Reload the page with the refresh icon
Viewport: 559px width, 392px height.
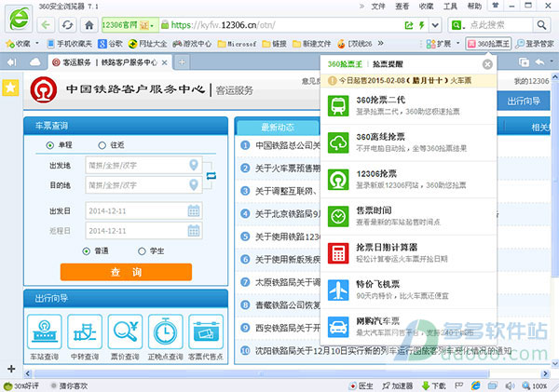[x=67, y=25]
